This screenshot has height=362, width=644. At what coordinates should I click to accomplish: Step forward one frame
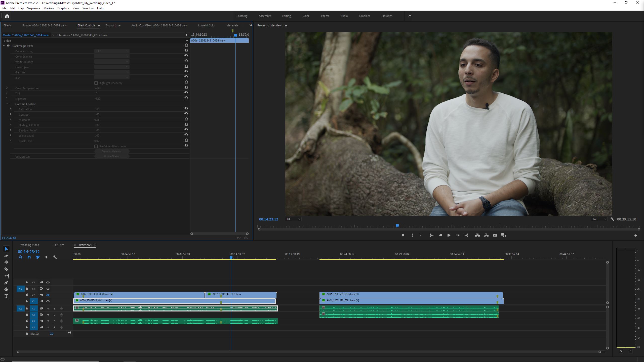[458, 235]
